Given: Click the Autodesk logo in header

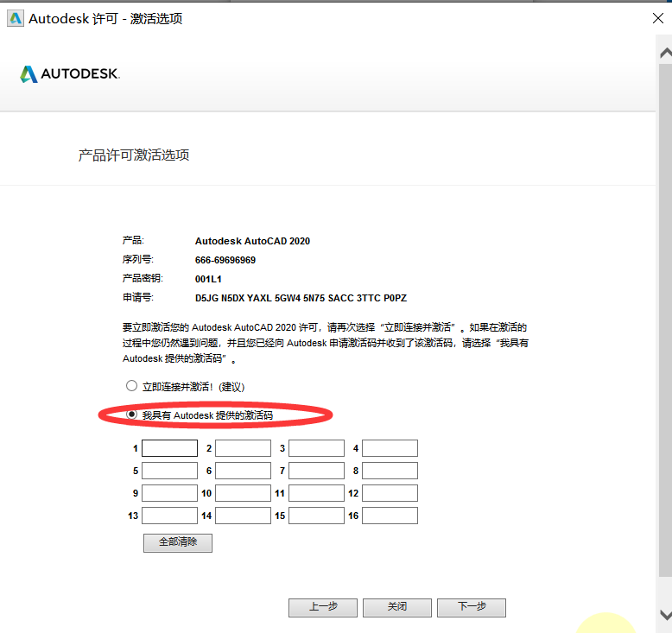Looking at the screenshot, I should (70, 73).
